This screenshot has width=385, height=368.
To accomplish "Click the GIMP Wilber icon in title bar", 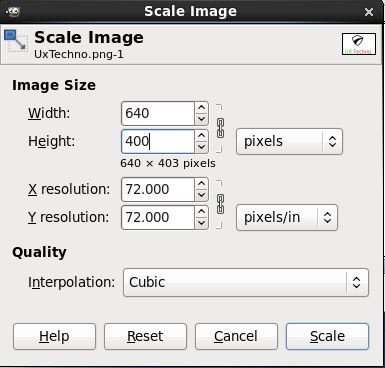I will pyautogui.click(x=13, y=11).
